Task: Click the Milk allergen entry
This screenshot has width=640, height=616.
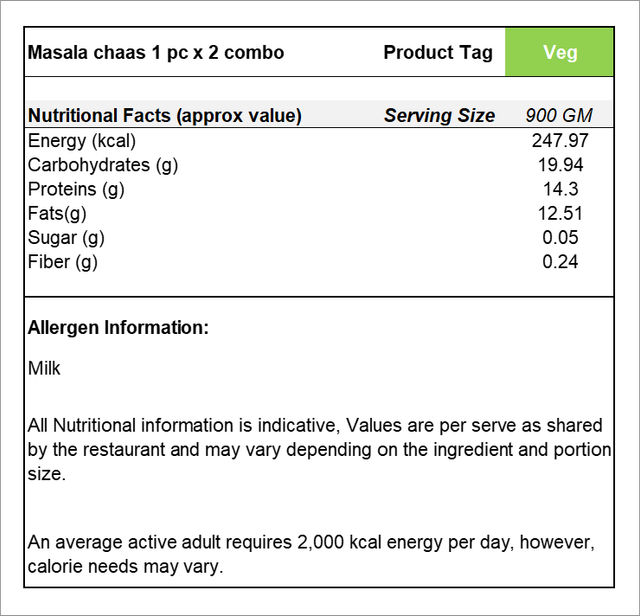Action: click(44, 368)
